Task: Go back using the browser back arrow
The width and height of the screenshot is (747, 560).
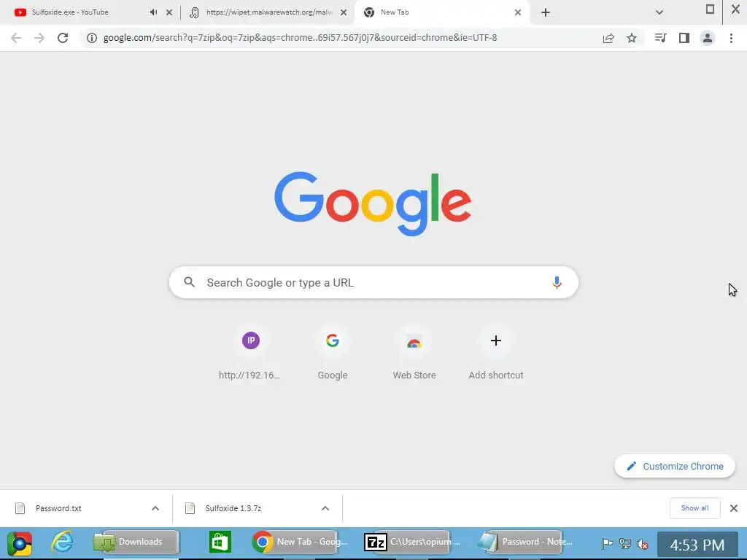Action: click(16, 38)
